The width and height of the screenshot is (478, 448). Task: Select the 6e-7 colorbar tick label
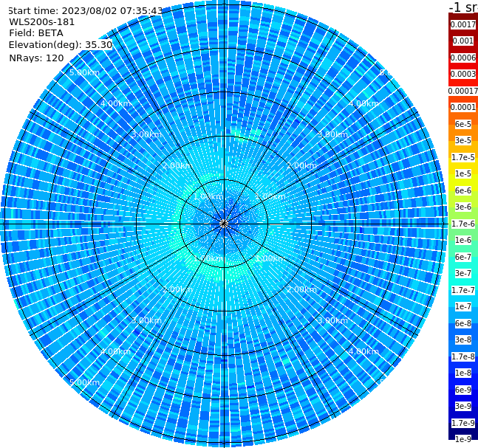[463, 257]
